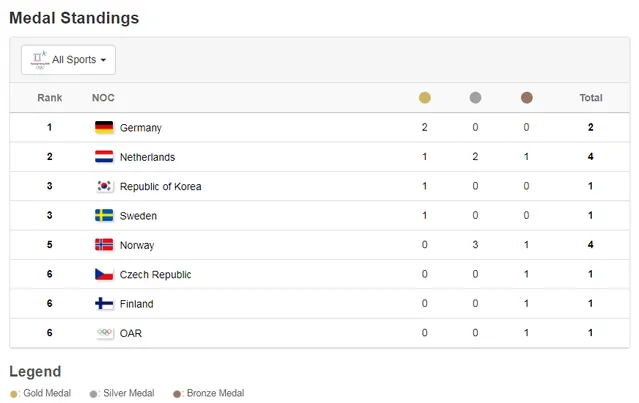Click the bronze medal column header
The height and width of the screenshot is (403, 639).
pyautogui.click(x=526, y=98)
